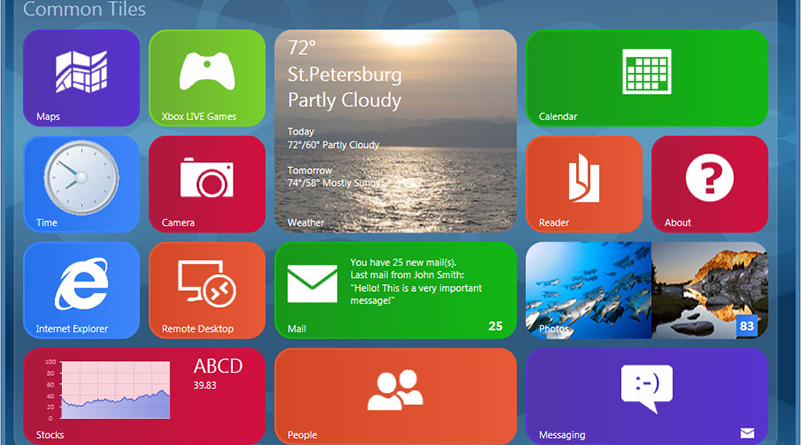
Task: Click the ABCD stock name
Action: point(218,366)
